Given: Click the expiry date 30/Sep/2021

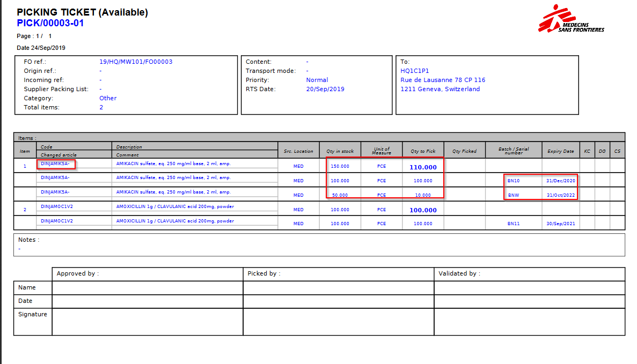Looking at the screenshot, I should (561, 224).
